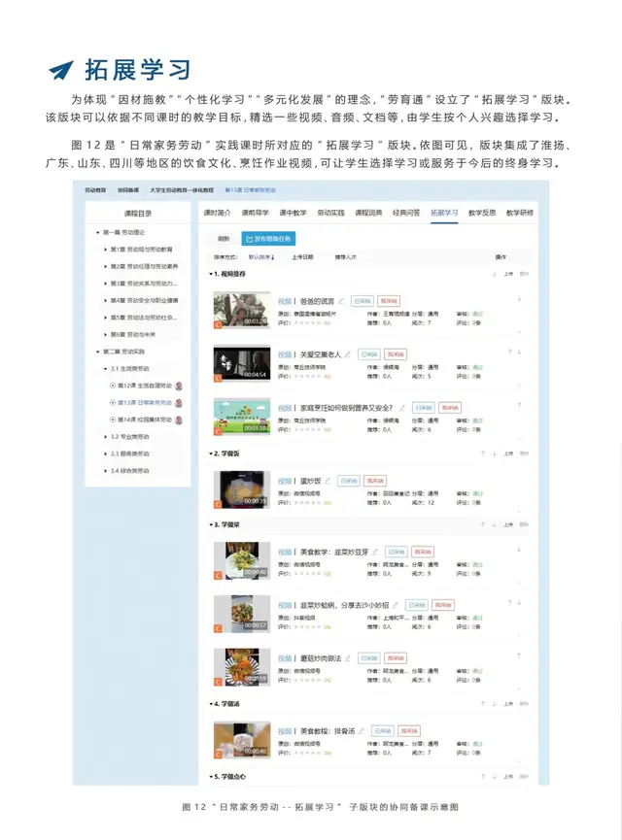This screenshot has width=622, height=840.
Task: Move 蘑菇炒肉做法 up with its arrow
Action: (519, 655)
